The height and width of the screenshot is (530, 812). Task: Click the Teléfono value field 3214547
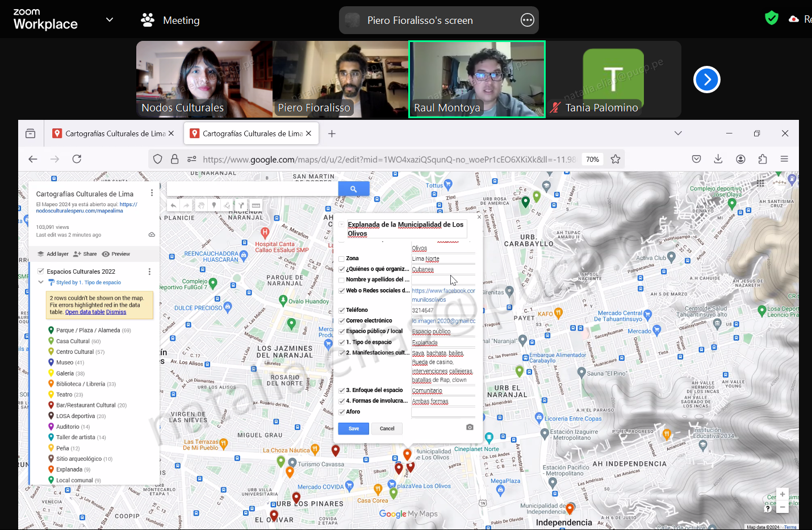click(443, 310)
